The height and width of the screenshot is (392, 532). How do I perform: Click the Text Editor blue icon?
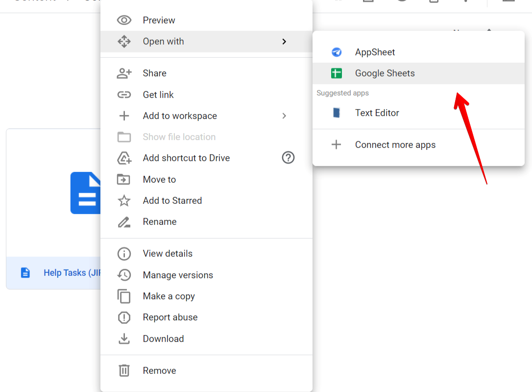click(x=336, y=113)
